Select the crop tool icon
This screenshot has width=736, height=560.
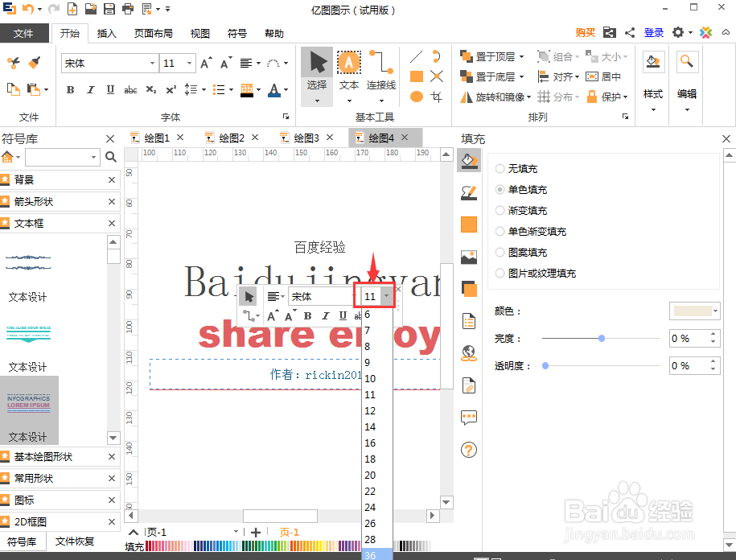437,97
